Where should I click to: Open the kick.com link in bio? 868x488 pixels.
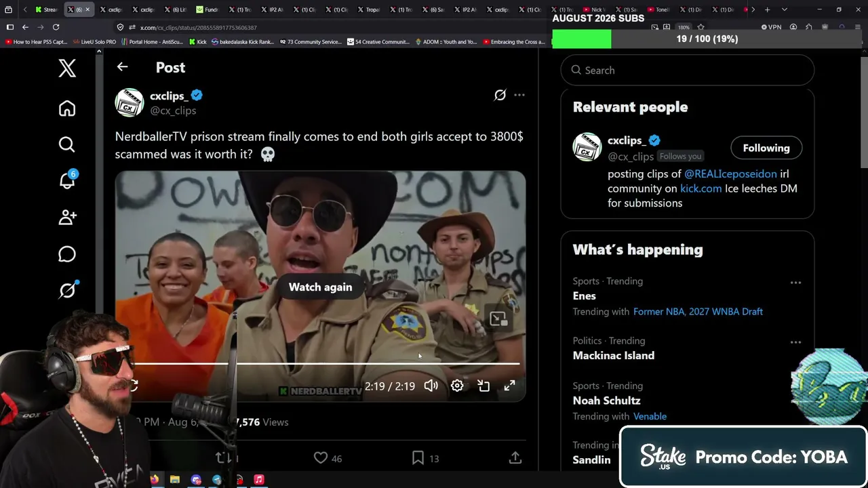pyautogui.click(x=701, y=188)
